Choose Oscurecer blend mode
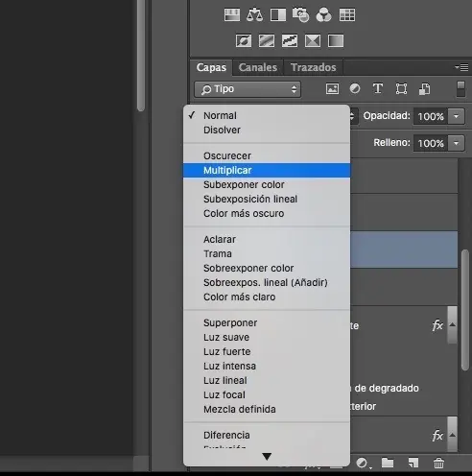472x476 pixels. click(267, 155)
